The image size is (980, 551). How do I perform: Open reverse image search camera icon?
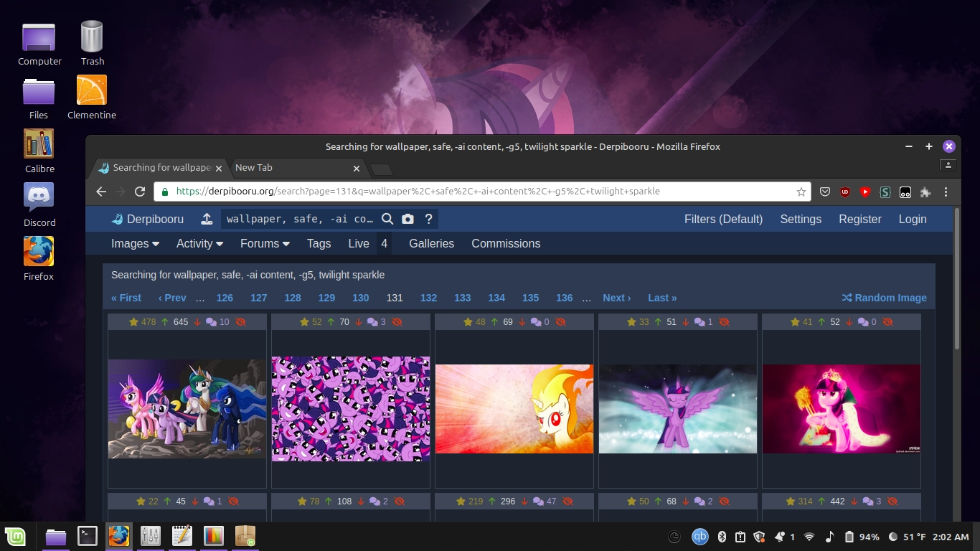click(407, 219)
